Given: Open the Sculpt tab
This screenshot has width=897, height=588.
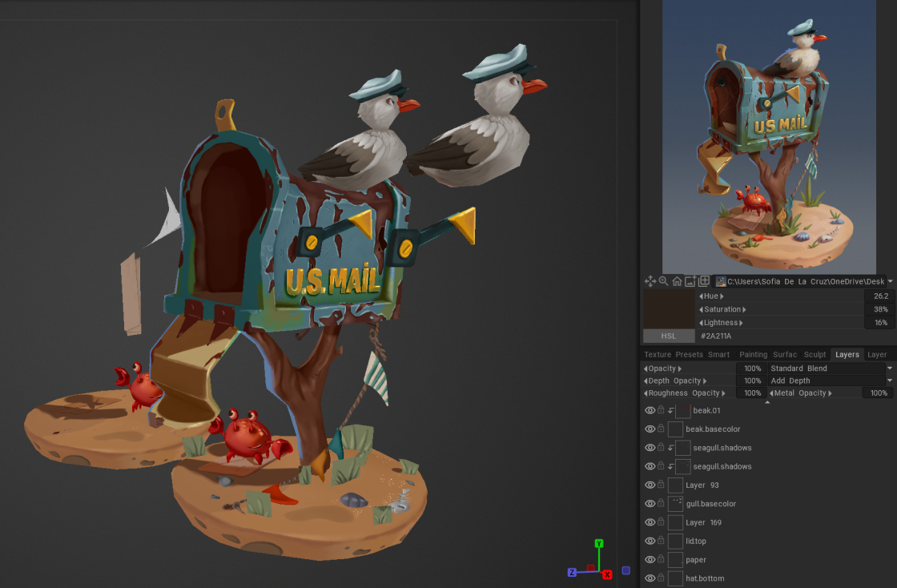Looking at the screenshot, I should [x=815, y=355].
